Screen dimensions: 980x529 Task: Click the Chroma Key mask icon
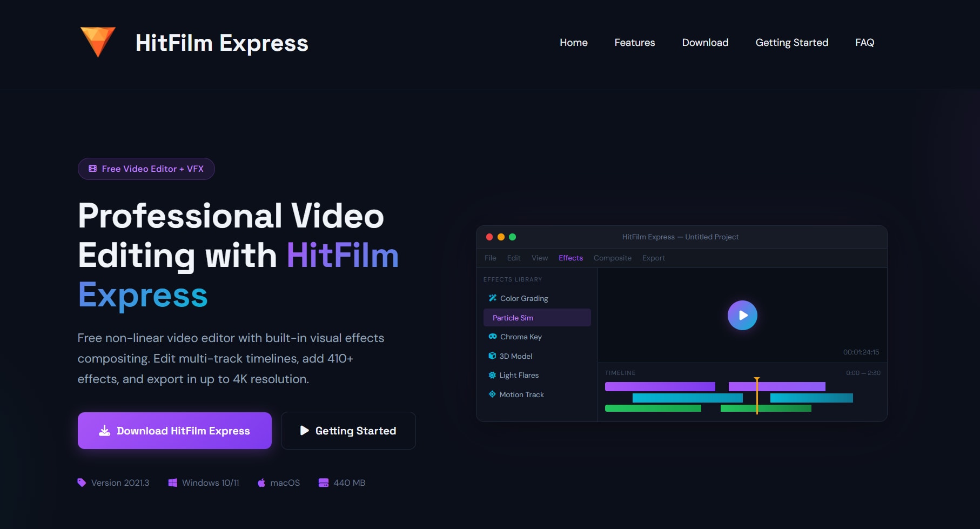(493, 337)
